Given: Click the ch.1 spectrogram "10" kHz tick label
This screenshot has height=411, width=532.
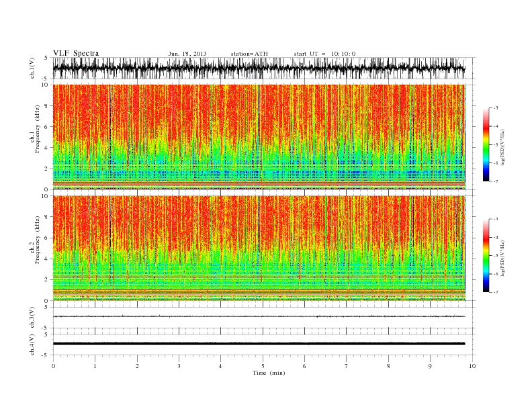Looking at the screenshot, I should tap(45, 85).
